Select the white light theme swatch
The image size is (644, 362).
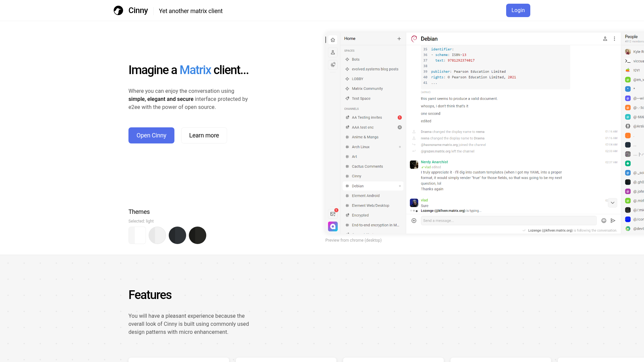(x=137, y=235)
